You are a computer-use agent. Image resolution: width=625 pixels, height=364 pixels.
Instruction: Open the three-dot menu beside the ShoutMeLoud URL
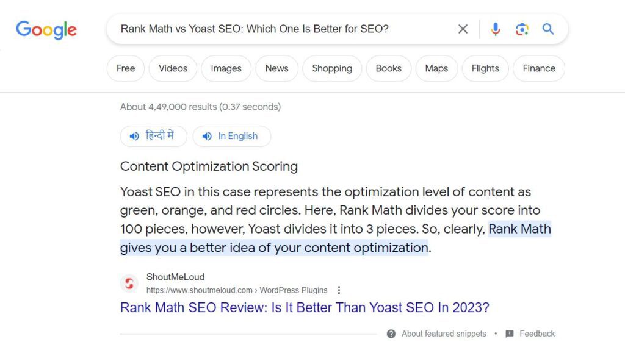(x=339, y=290)
